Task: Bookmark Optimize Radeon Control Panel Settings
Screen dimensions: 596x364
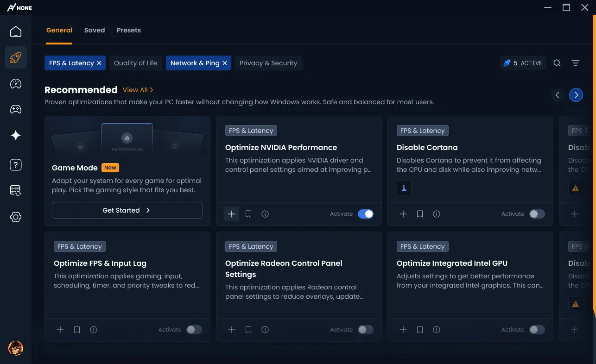Action: point(248,330)
